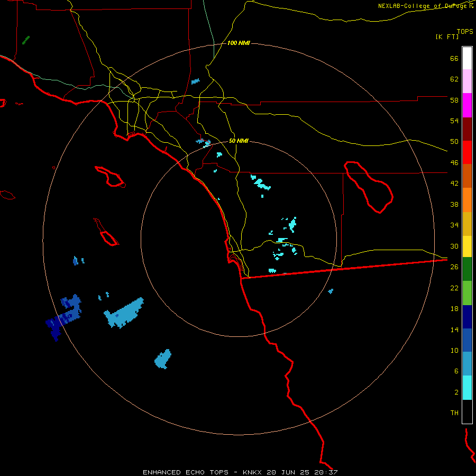Viewport: 476px width, 476px height.
Task: Click legend value 26
Action: [x=454, y=267]
